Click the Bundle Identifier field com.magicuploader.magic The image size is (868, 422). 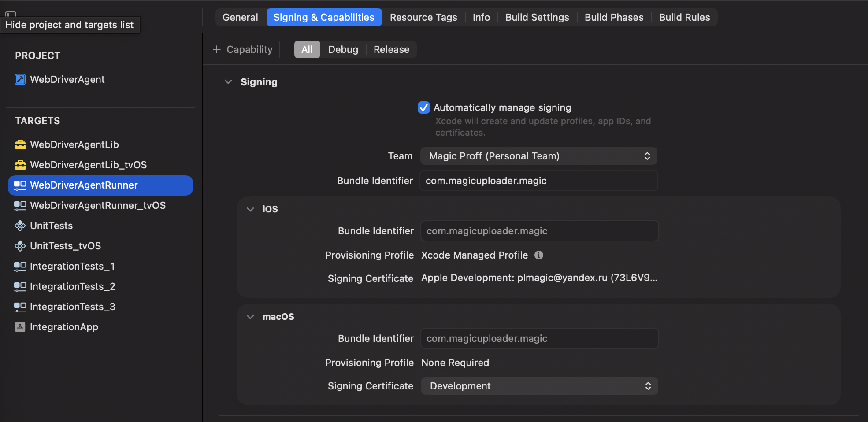point(538,181)
